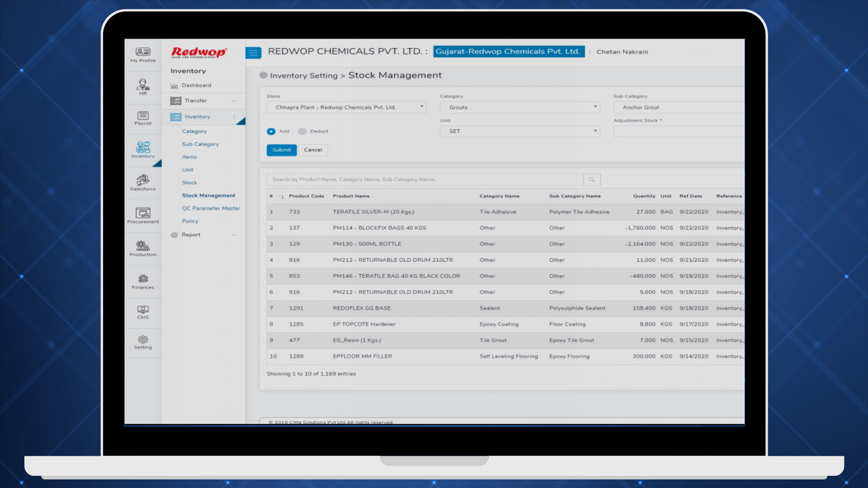Click the PM130 - 500ML BOTTLE cell
Viewport: 868px width, 488px height.
[367, 244]
